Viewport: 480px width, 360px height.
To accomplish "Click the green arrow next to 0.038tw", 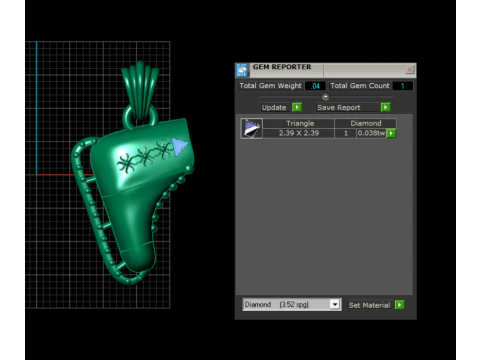I will (391, 133).
